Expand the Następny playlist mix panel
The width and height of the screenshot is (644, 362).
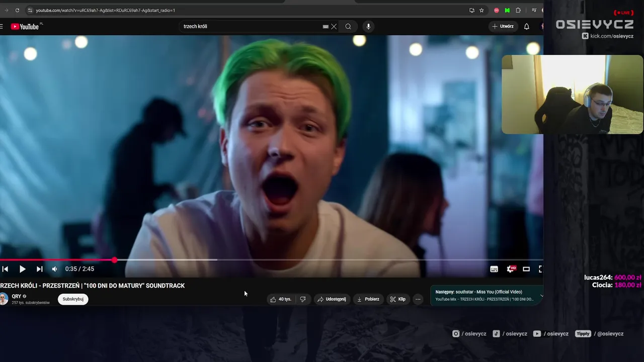coord(541,296)
